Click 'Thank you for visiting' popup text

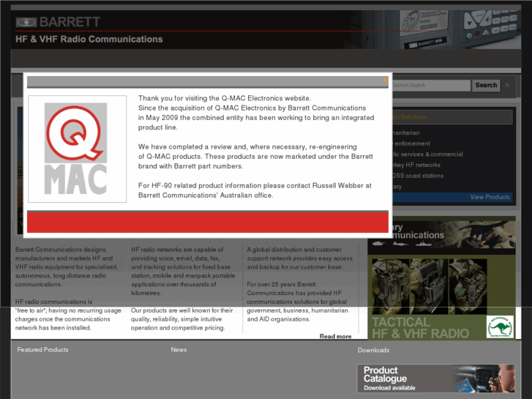224,98
